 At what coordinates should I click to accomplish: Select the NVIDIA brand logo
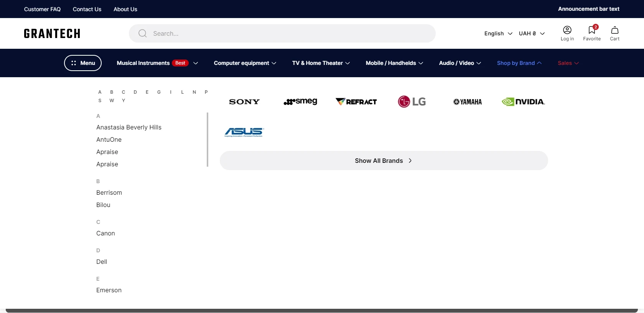point(523,101)
